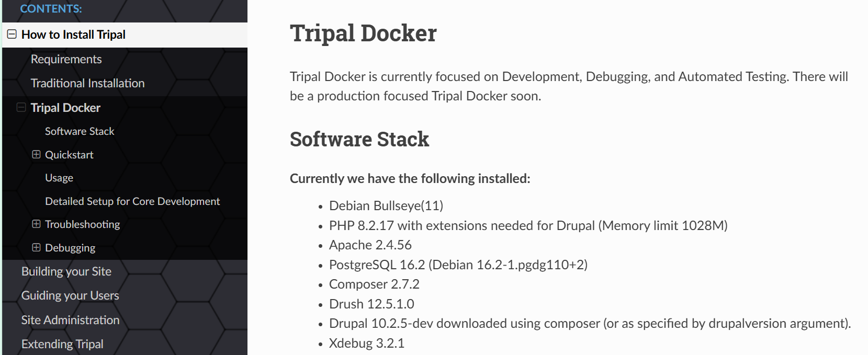Click the plus icon next to Troubleshooting
The width and height of the screenshot is (868, 355).
pyautogui.click(x=36, y=224)
